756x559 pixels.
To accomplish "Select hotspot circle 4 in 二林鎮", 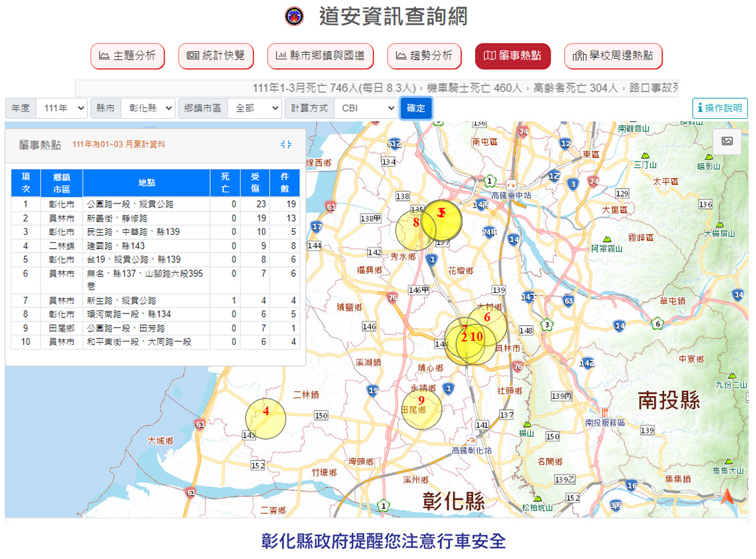I will (265, 418).
